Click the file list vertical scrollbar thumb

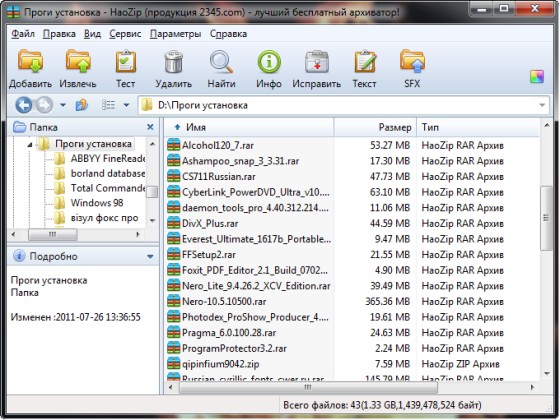pos(546,218)
